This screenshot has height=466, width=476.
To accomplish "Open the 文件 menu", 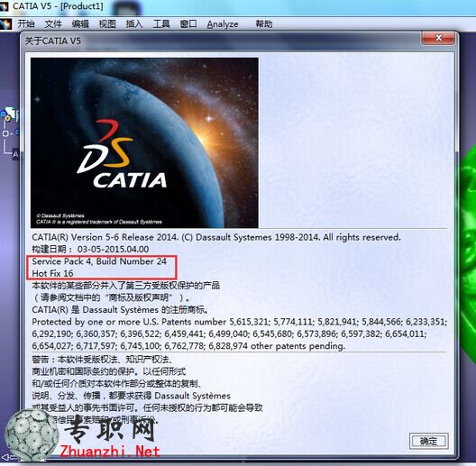I will tap(53, 24).
